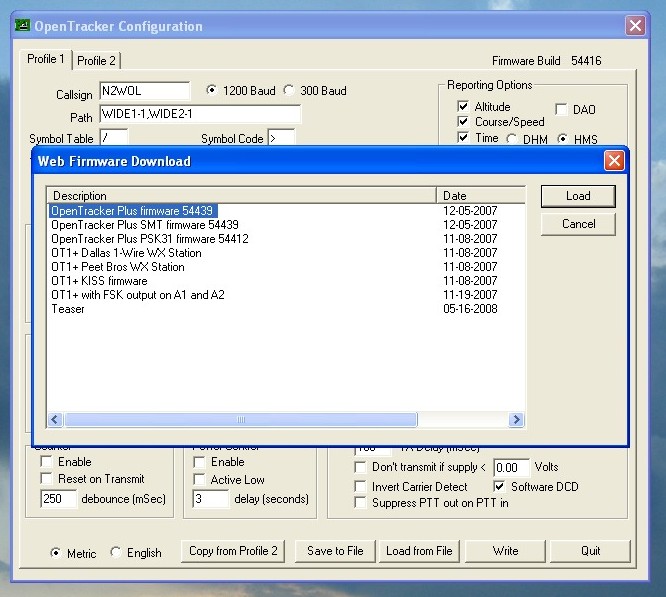This screenshot has width=666, height=597.
Task: Select the HMS time format radio
Action: pos(563,139)
